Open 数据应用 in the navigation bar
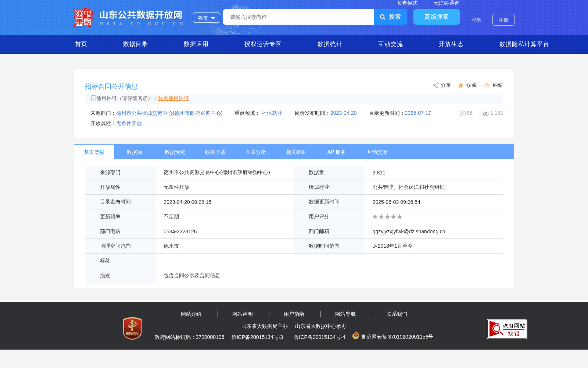588x368 pixels. tap(196, 44)
